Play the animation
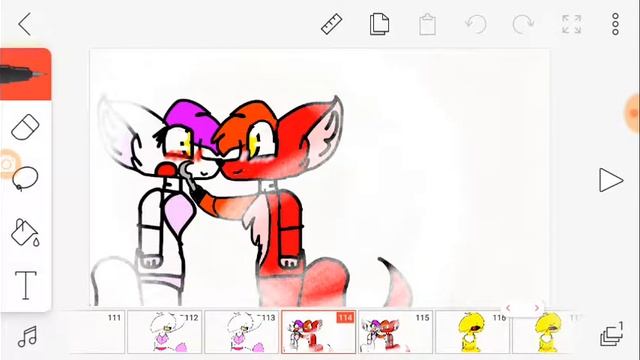This screenshot has width=640, height=360. [611, 180]
